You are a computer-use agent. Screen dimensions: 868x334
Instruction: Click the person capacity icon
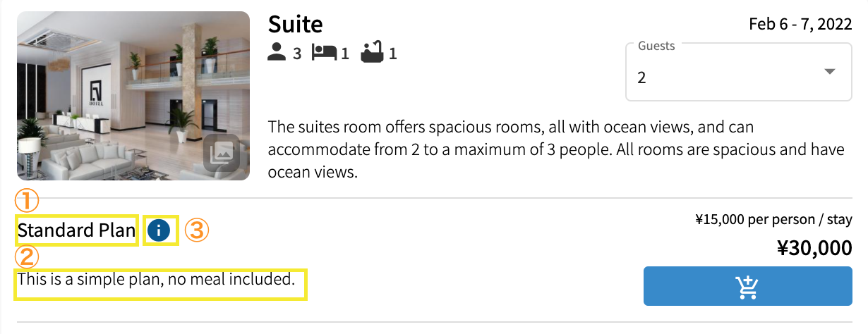pyautogui.click(x=277, y=52)
